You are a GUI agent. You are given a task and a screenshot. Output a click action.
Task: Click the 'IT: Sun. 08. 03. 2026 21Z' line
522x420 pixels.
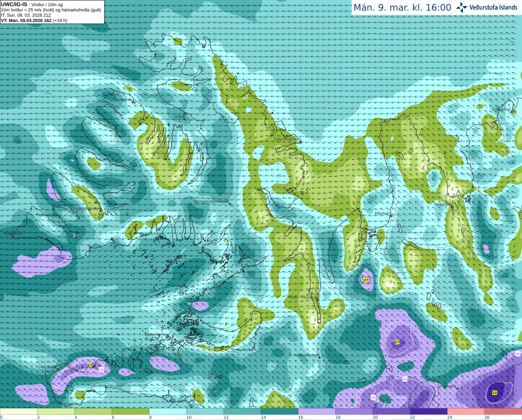click(x=26, y=15)
